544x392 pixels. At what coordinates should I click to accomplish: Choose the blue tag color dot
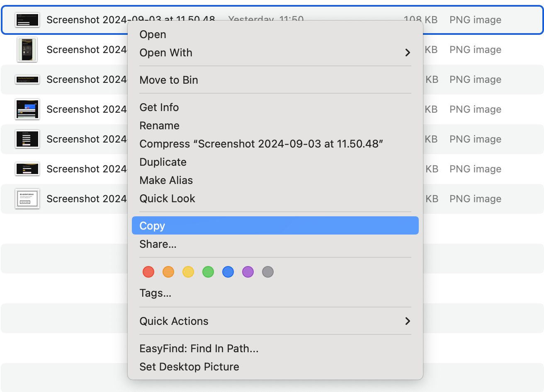pos(228,272)
